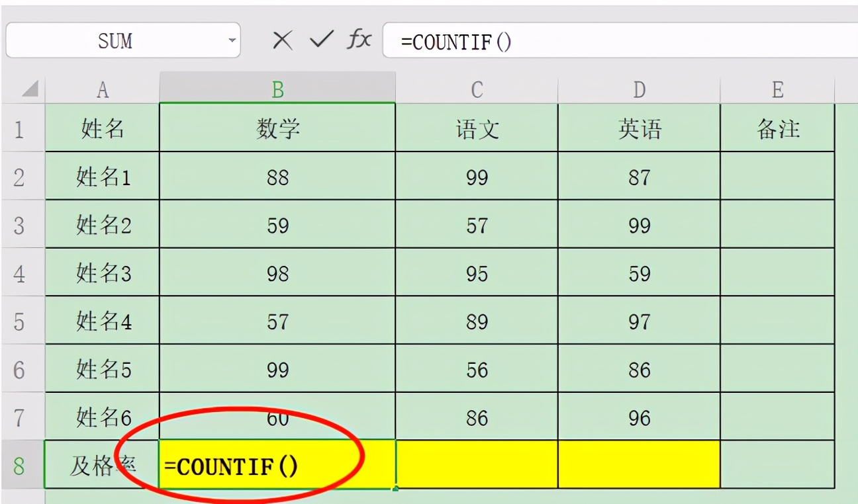858x504 pixels.
Task: Click 英语 score 97 in row 5
Action: 639,321
